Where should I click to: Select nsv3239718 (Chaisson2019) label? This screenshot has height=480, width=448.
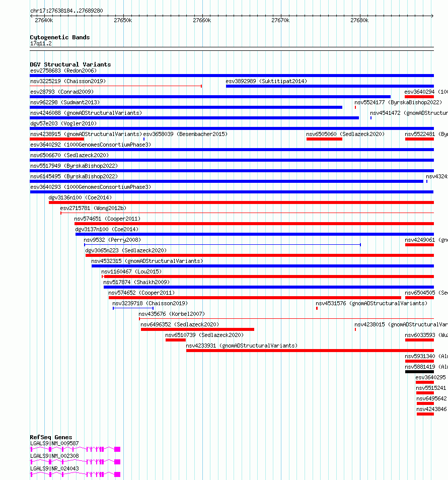[x=150, y=303]
